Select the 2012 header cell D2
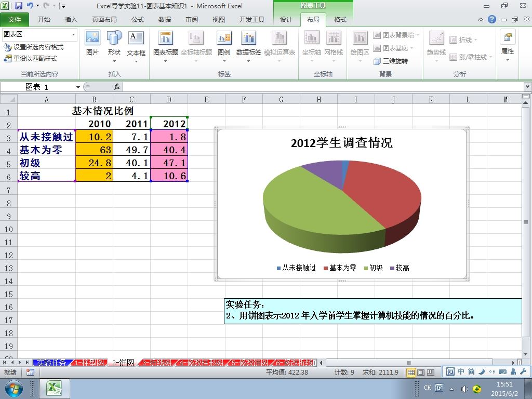The width and height of the screenshot is (532, 399). 169,124
